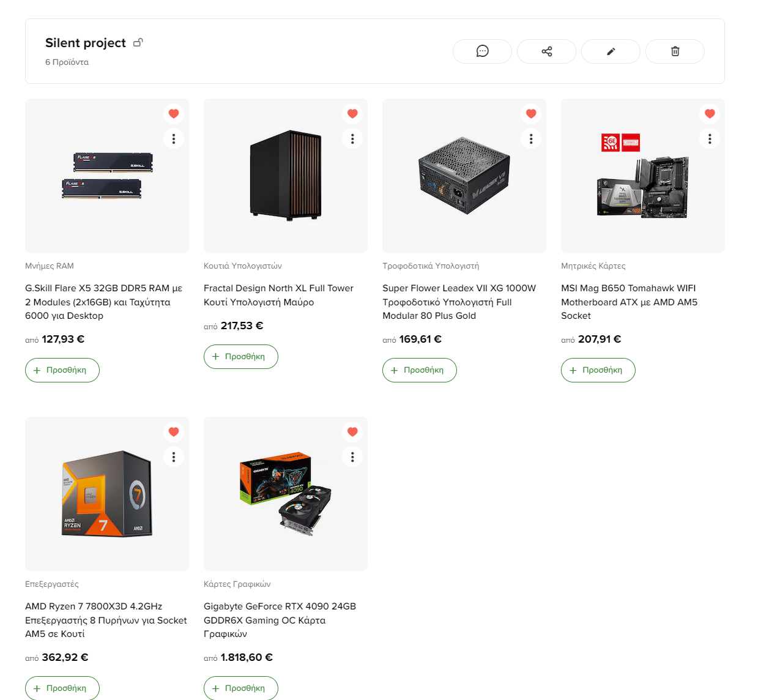Go to Κουτιά Υπολογιστών category

pyautogui.click(x=243, y=266)
